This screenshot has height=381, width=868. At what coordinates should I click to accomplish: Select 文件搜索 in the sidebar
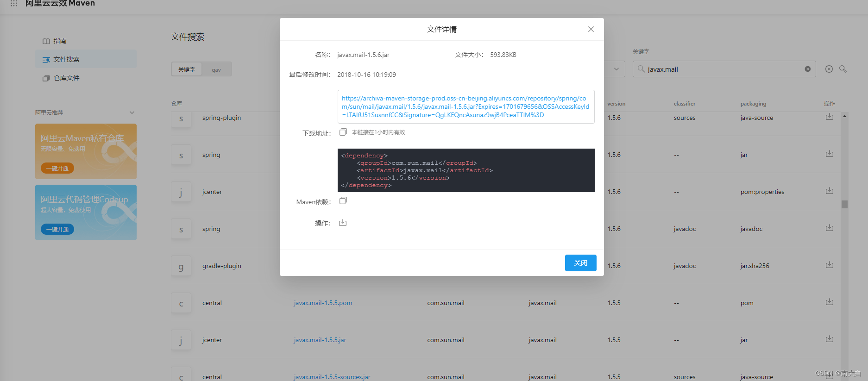[86, 59]
